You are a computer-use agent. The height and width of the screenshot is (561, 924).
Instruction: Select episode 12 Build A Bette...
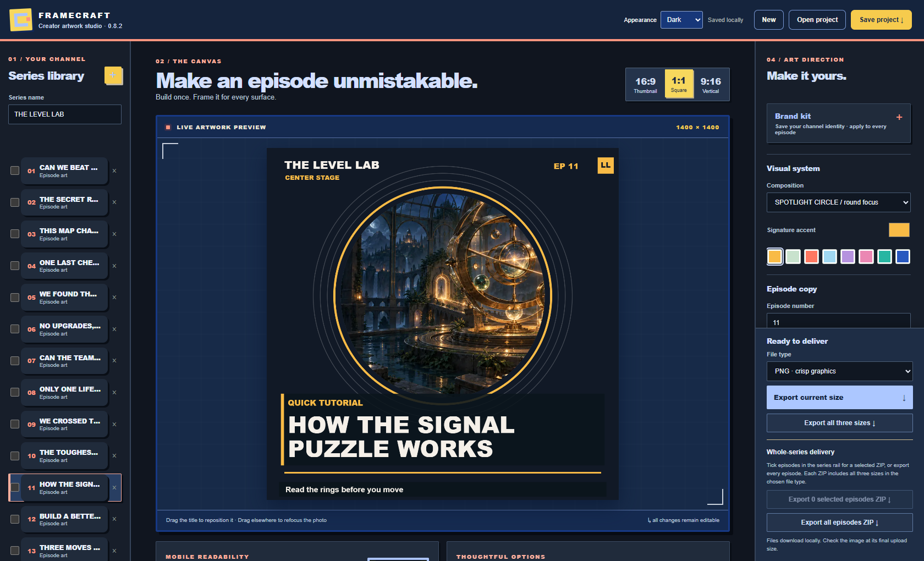64,519
